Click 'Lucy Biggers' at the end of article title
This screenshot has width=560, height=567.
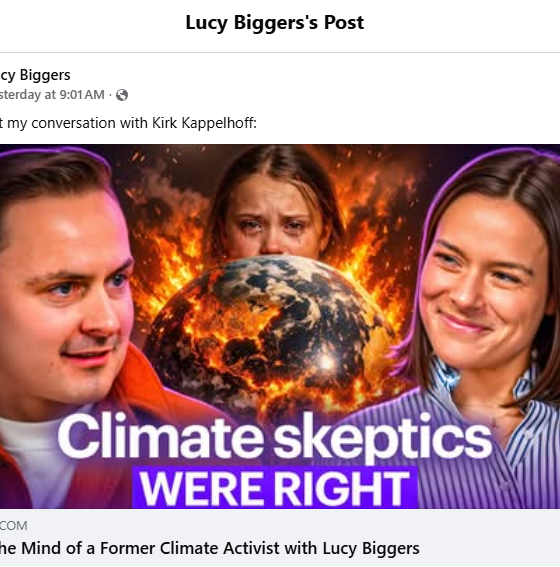point(371,548)
